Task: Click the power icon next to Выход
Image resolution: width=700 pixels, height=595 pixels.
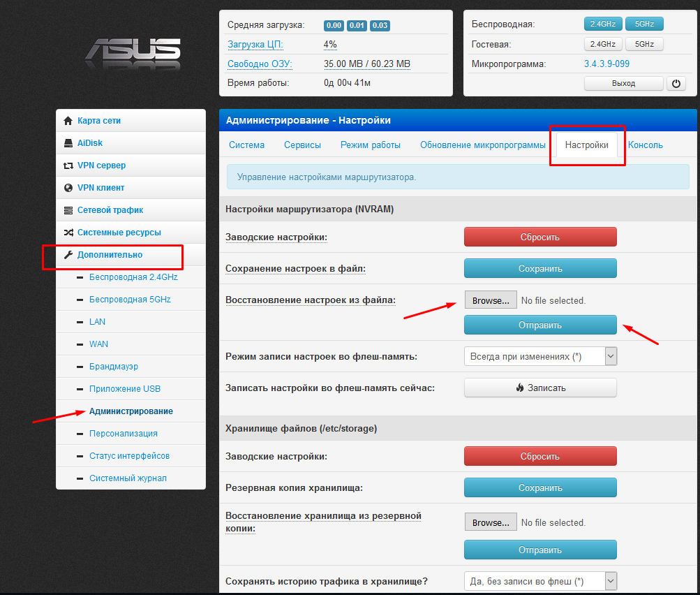Action: [676, 83]
